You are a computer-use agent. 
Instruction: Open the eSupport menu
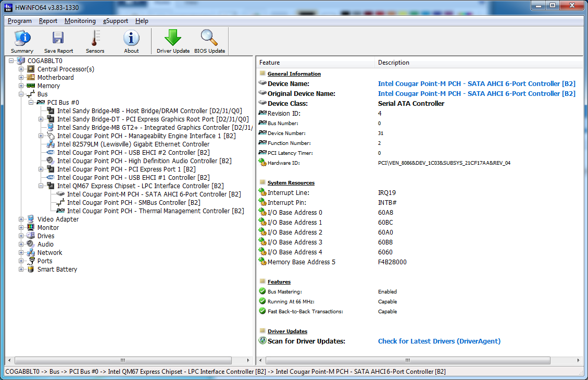[x=116, y=21]
